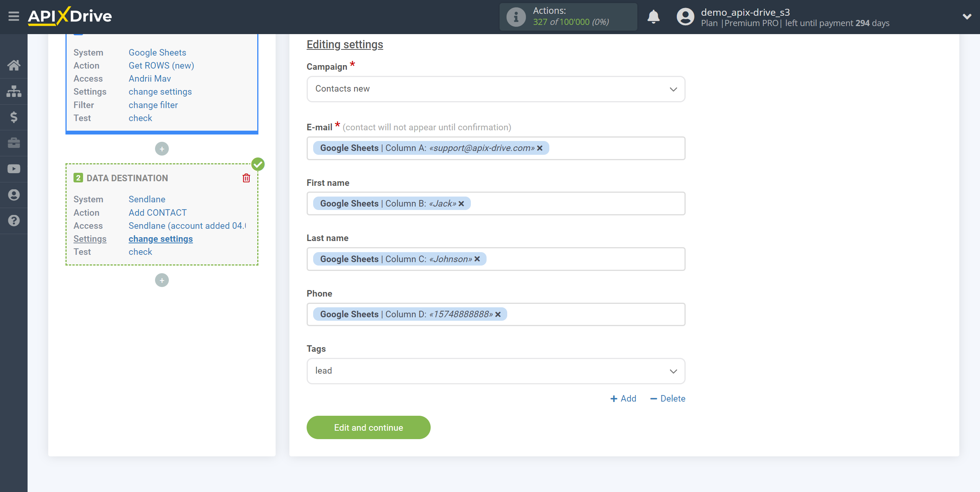
Task: Toggle the hamburger menu icon top-left
Action: pyautogui.click(x=13, y=16)
